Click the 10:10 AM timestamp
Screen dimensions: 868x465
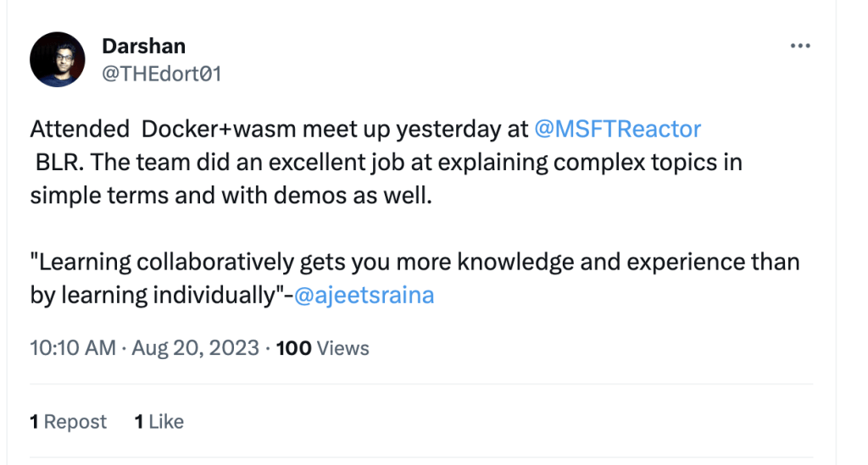pos(72,348)
